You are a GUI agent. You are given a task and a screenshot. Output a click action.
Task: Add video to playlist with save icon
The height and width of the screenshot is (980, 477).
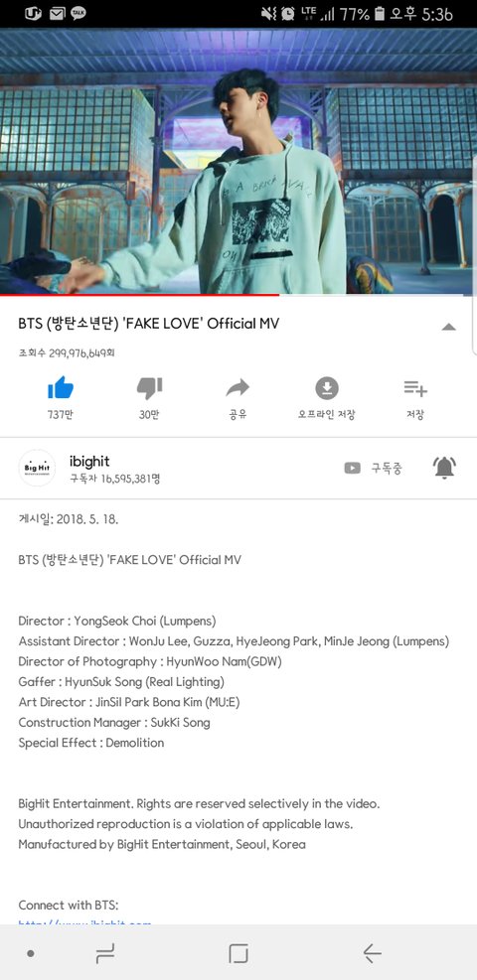coord(415,388)
